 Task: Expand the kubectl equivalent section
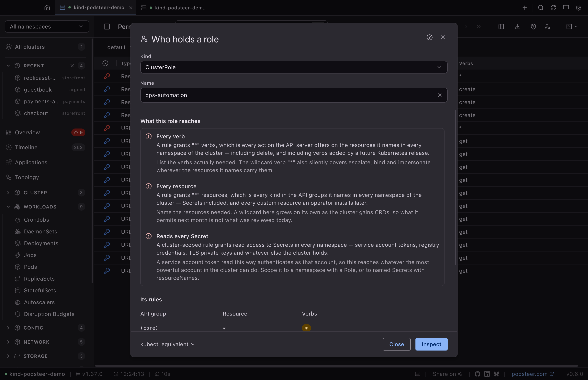[168, 344]
